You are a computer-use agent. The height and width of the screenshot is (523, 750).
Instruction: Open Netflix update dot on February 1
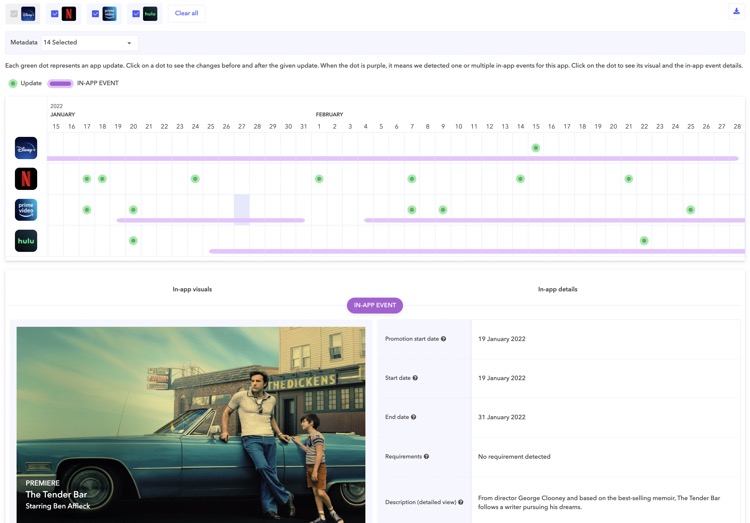[319, 179]
